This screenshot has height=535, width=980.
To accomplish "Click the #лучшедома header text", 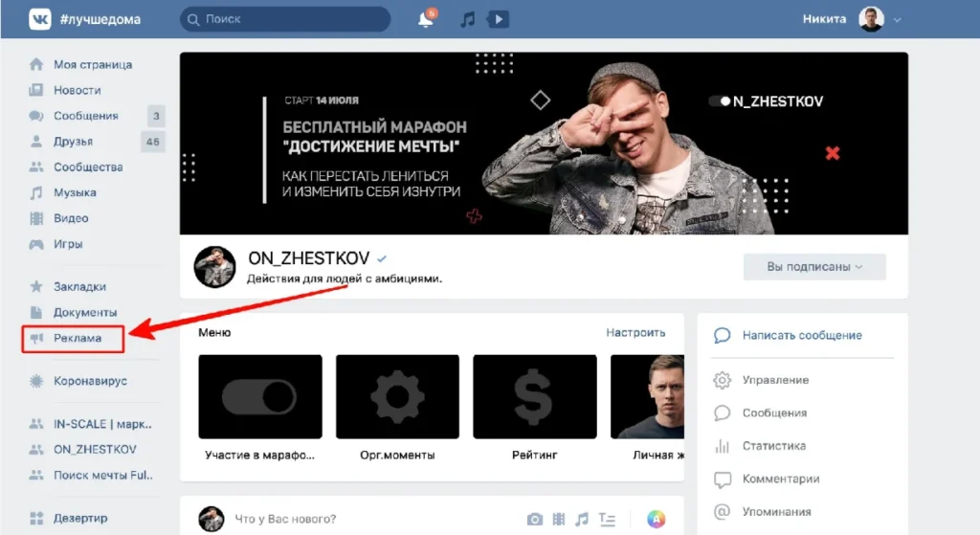I will [100, 19].
